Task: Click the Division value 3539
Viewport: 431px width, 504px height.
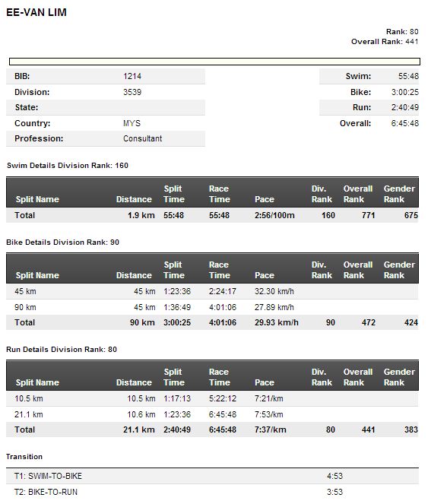Action: click(x=132, y=92)
